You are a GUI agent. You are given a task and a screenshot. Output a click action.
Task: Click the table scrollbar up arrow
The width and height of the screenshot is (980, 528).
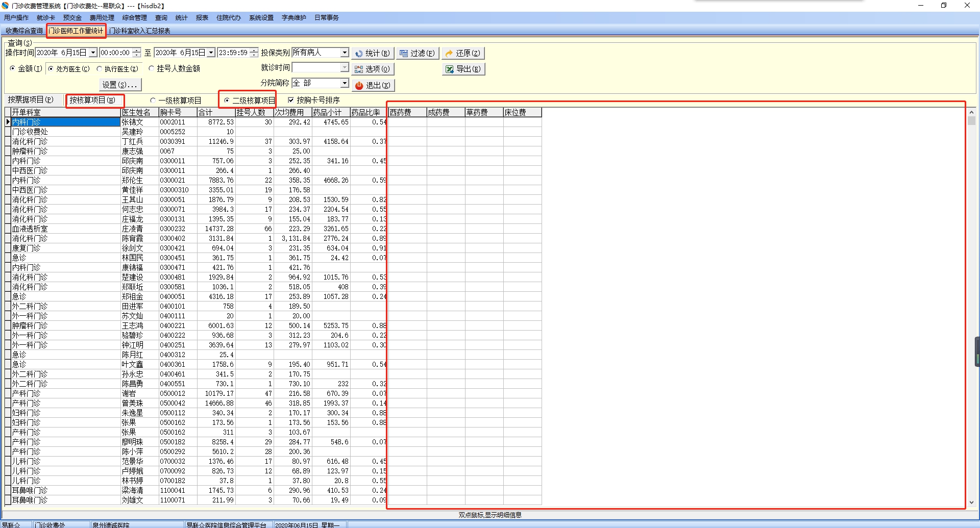click(x=971, y=112)
